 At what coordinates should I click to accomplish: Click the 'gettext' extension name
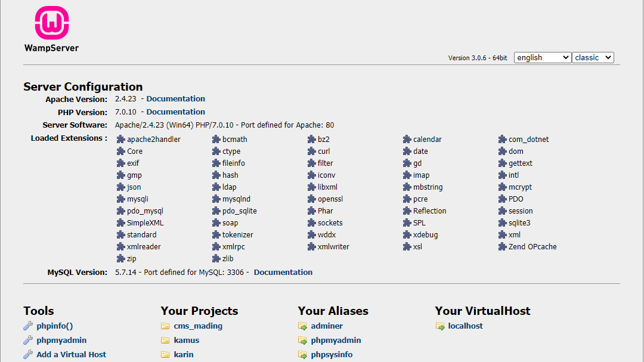click(x=521, y=163)
